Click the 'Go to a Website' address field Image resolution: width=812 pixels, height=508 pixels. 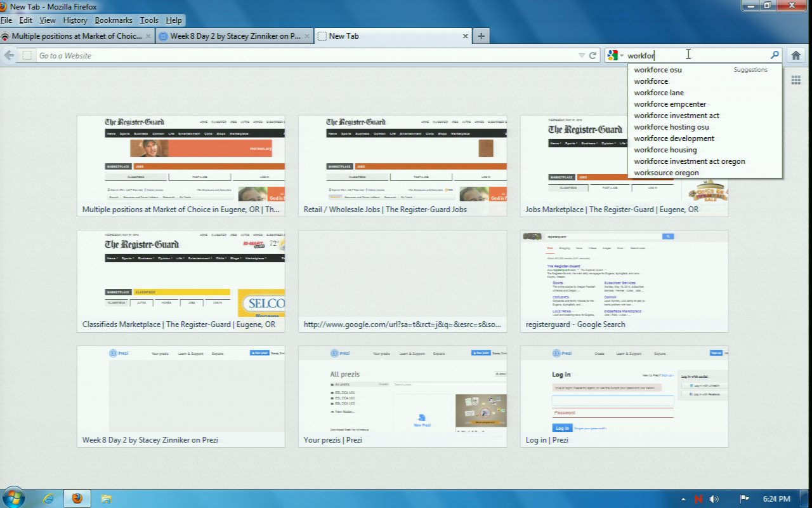pyautogui.click(x=304, y=56)
